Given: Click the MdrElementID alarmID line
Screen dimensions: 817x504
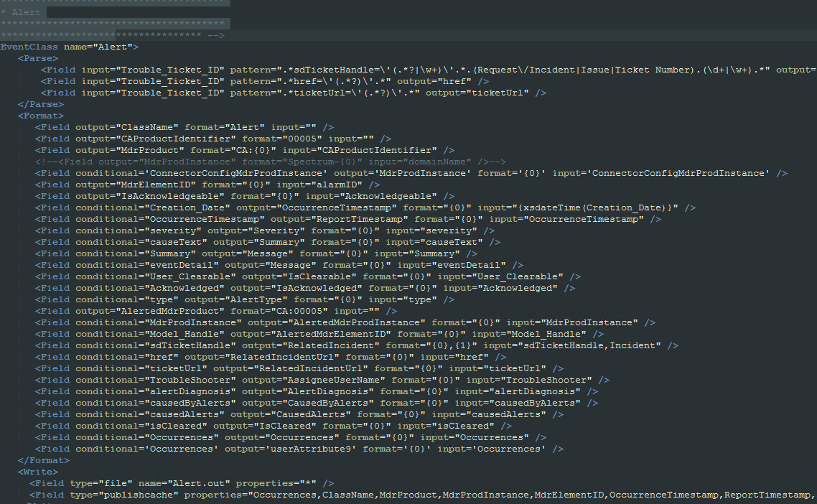Looking at the screenshot, I should (207, 185).
